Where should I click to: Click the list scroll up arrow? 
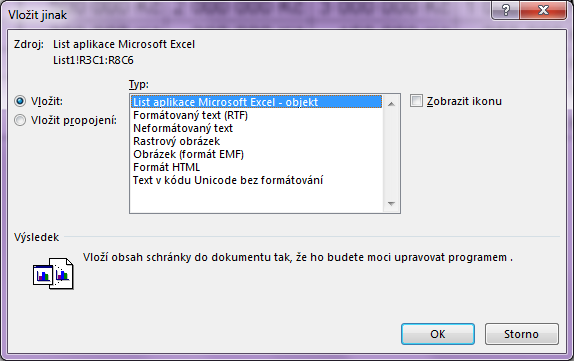point(391,104)
